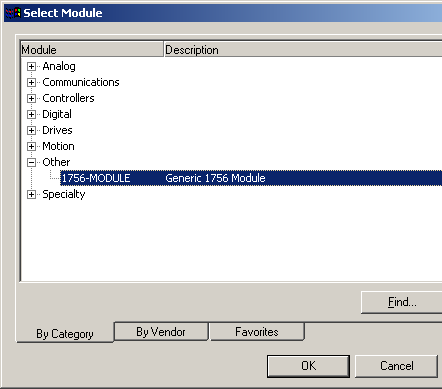This screenshot has height=389, width=442.
Task: Select the 1756-MODULE entry
Action: [96, 178]
